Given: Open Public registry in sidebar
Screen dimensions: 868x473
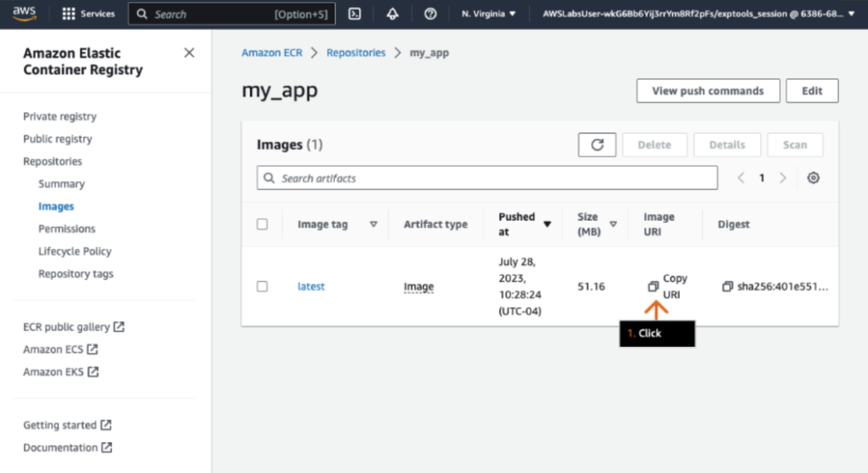Looking at the screenshot, I should (x=57, y=138).
